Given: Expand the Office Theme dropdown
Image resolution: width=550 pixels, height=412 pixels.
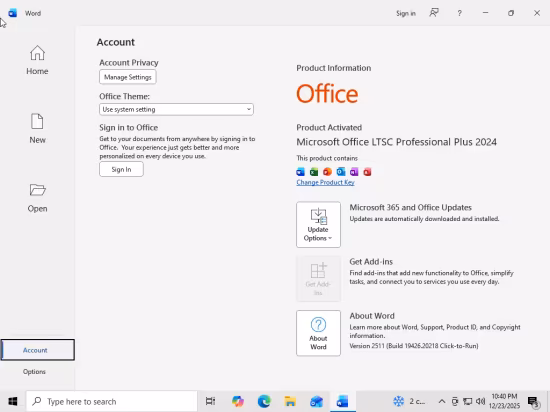Looking at the screenshot, I should click(176, 109).
